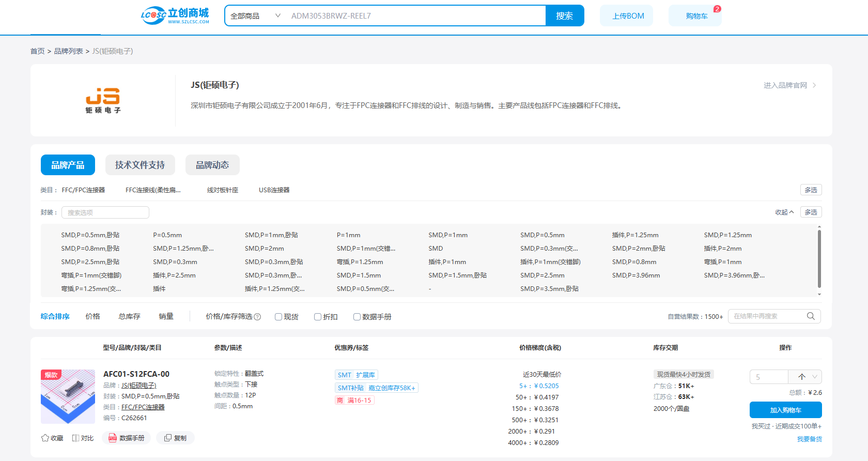Click the package list scrollbar

[819, 258]
